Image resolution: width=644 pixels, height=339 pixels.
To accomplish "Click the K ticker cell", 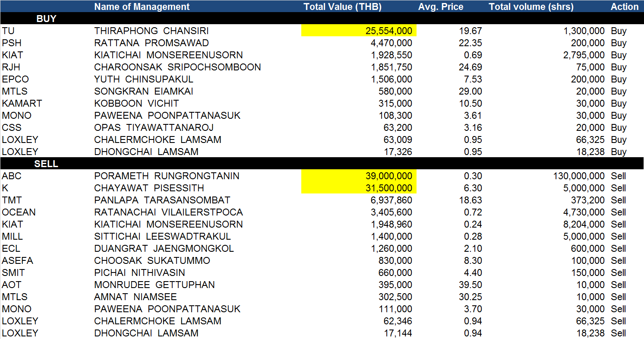I will [x=5, y=188].
